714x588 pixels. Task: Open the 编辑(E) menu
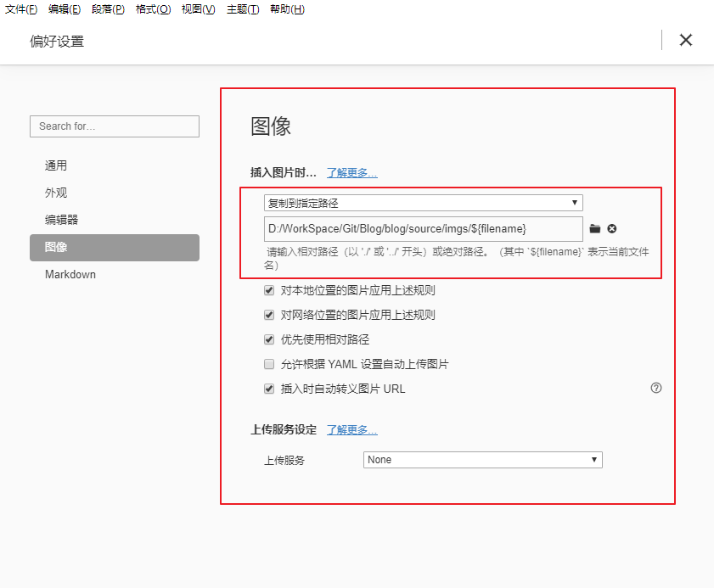[65, 9]
